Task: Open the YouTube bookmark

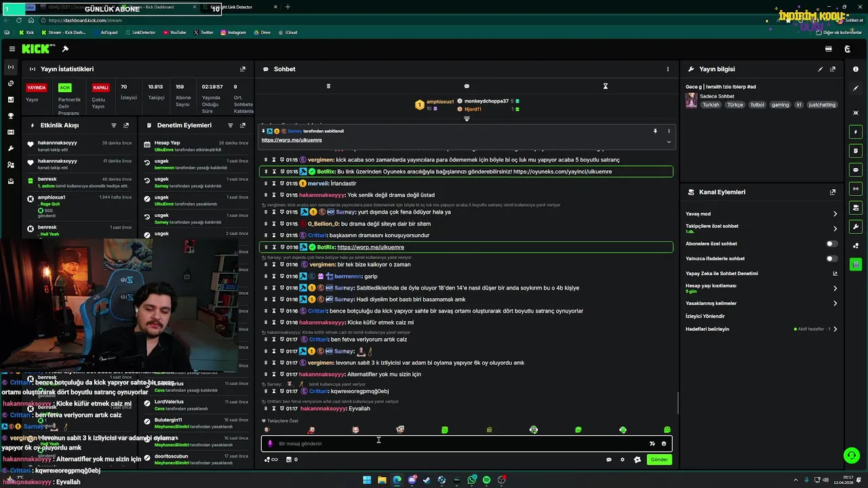Action: pyautogui.click(x=174, y=33)
